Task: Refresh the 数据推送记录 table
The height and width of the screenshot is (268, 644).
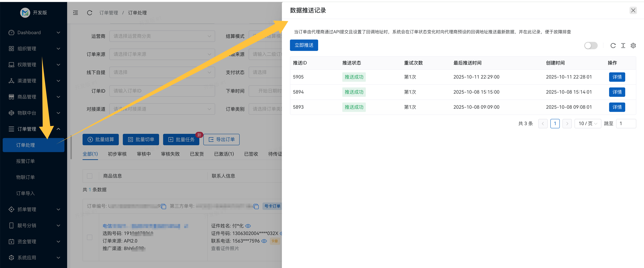Action: pyautogui.click(x=613, y=46)
